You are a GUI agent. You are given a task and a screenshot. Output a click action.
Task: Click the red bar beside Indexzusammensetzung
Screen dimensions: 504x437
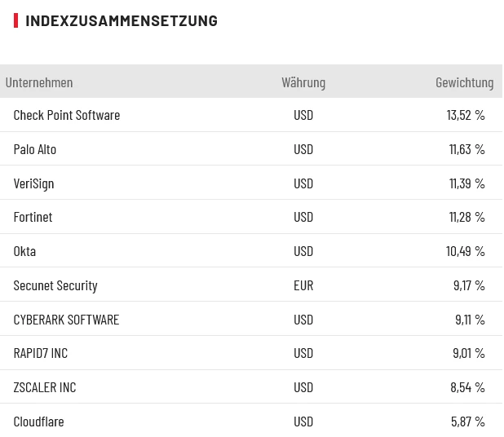point(16,20)
